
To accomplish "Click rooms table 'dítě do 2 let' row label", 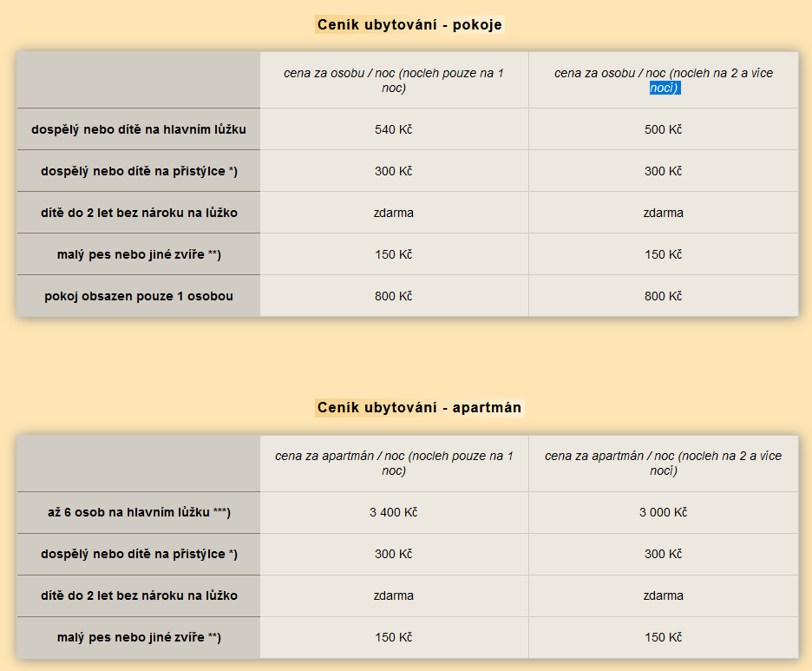I will tap(139, 213).
